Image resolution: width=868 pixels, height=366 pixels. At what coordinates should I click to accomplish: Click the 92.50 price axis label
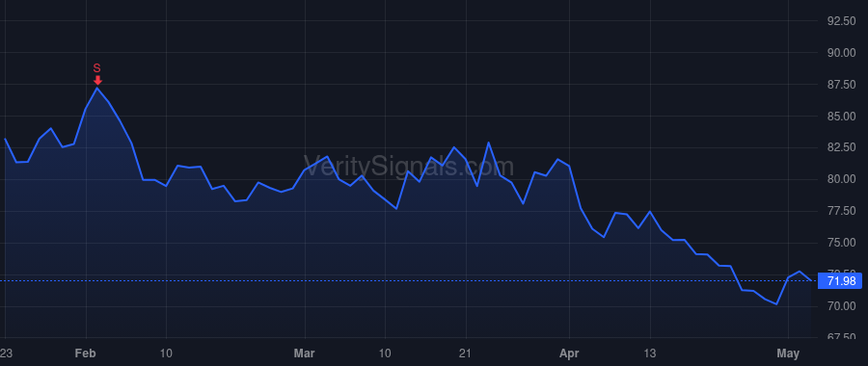tap(841, 21)
